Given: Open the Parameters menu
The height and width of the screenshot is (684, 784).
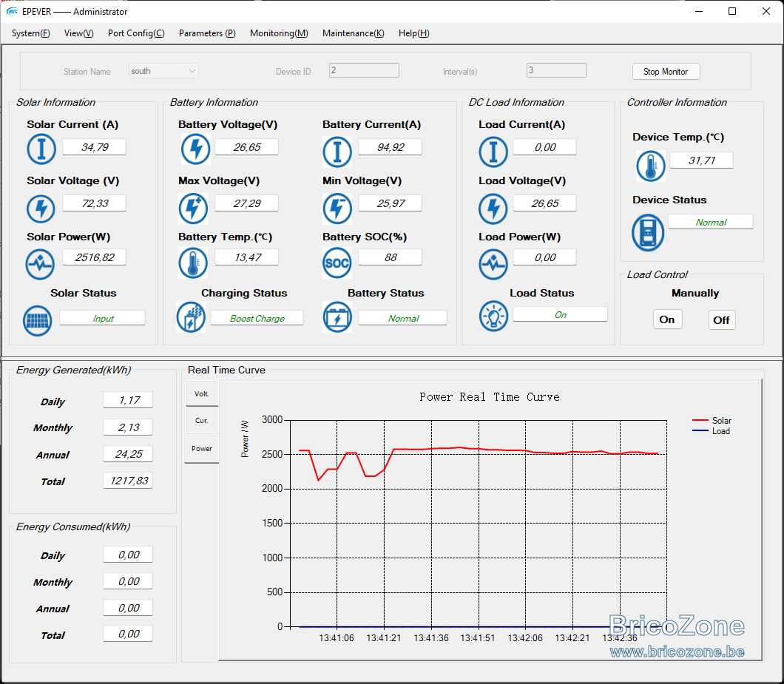Looking at the screenshot, I should 207,33.
